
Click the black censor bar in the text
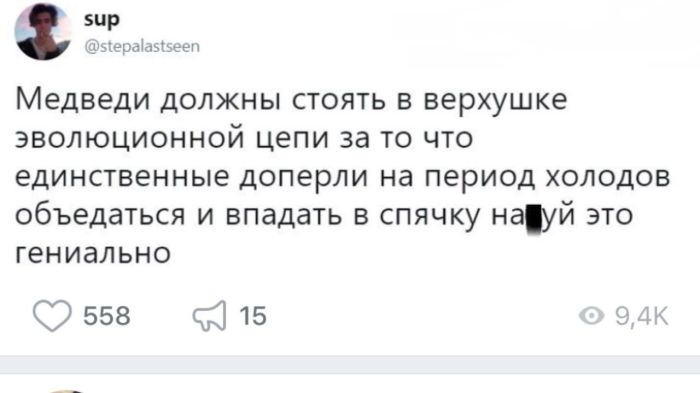coord(534,219)
